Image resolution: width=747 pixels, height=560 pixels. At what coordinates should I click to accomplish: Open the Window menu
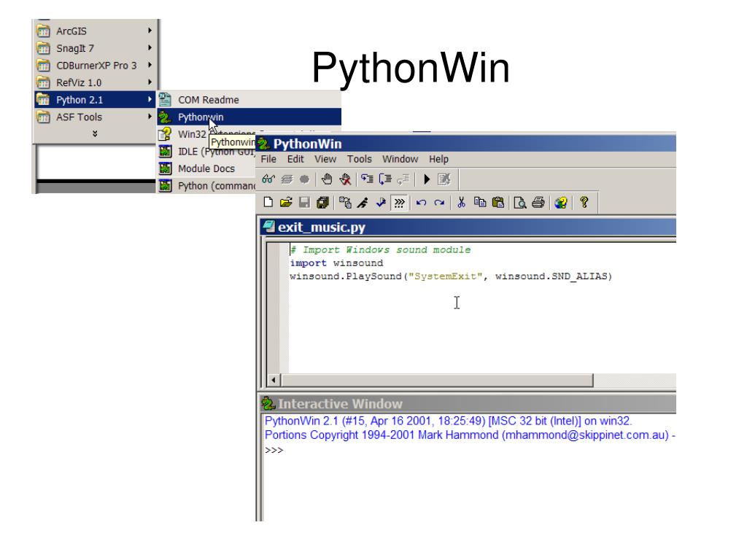point(400,159)
